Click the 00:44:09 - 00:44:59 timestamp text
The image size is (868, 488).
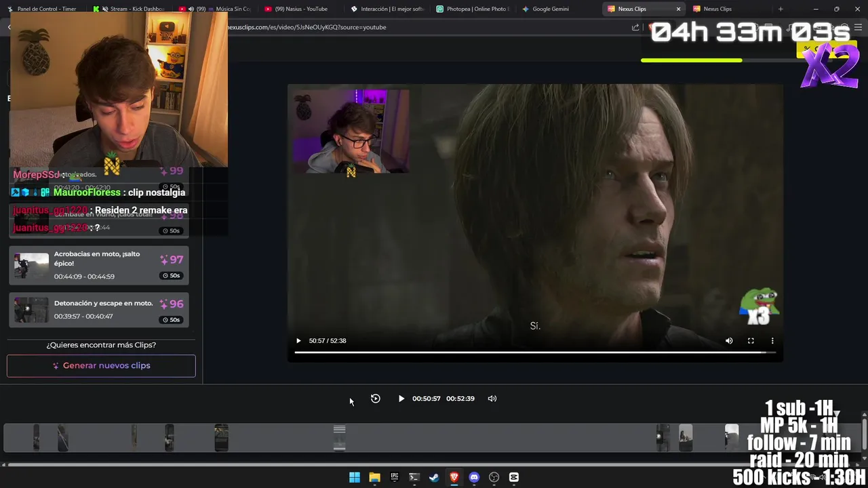tap(84, 277)
